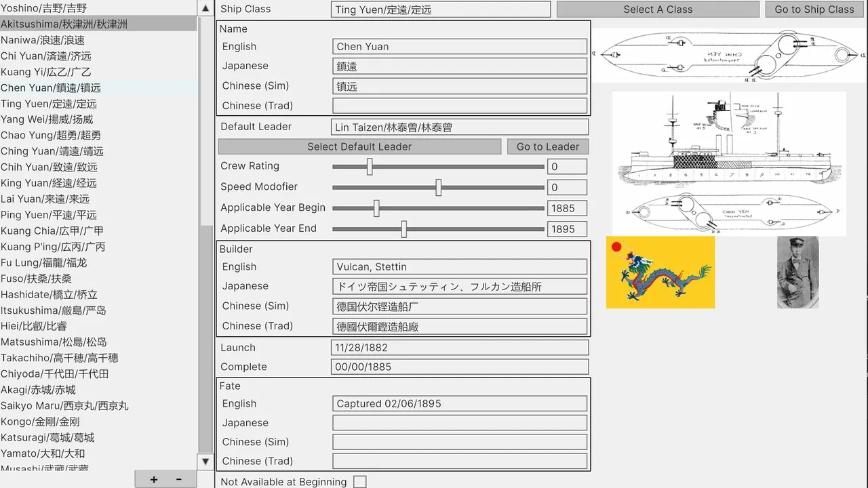Click the Crew Rating slider handle
Screen dimensions: 868x488
tap(370, 166)
